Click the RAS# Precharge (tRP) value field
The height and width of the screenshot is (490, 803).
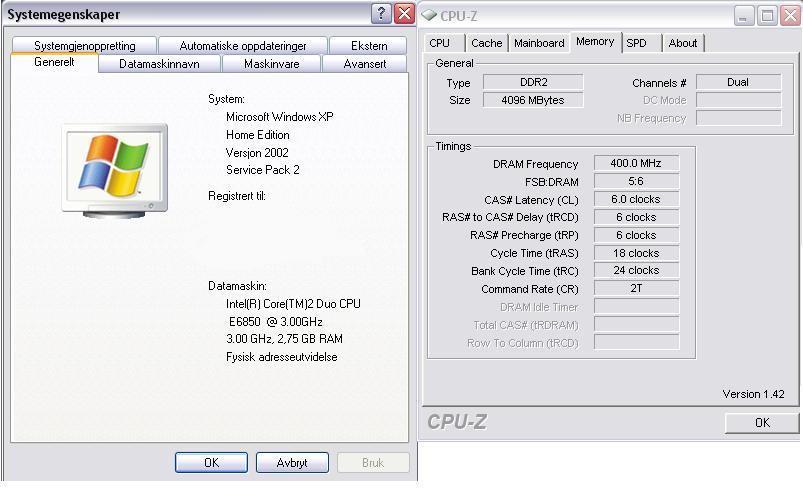pyautogui.click(x=636, y=235)
